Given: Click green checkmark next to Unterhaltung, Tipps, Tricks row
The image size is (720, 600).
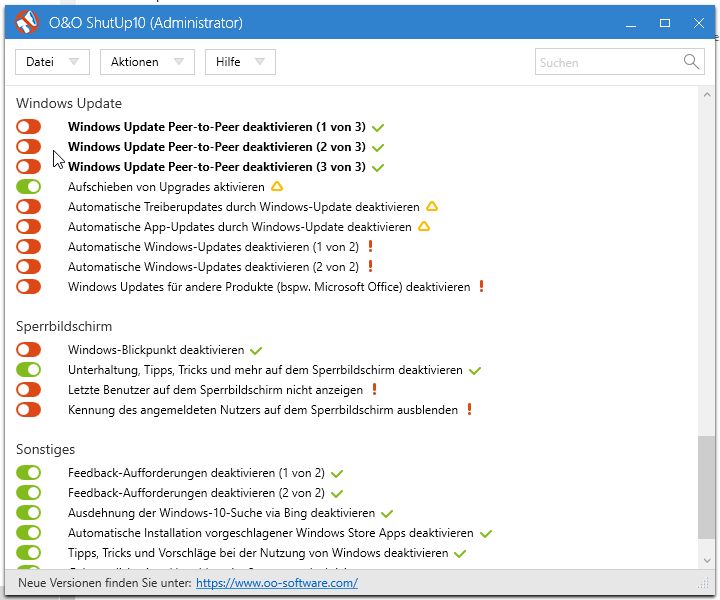Looking at the screenshot, I should [x=475, y=370].
